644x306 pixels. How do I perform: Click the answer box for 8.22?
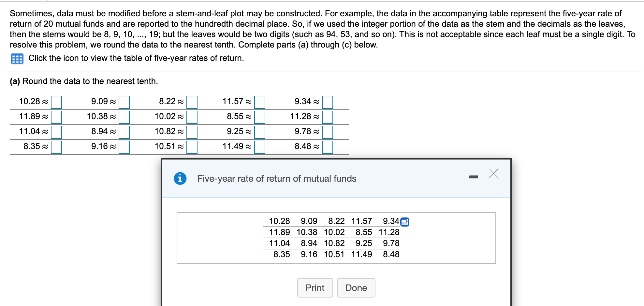pyautogui.click(x=192, y=102)
